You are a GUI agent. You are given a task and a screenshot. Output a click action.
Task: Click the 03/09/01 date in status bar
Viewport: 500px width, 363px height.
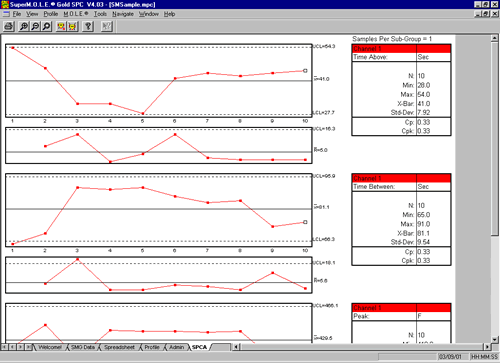(450, 357)
